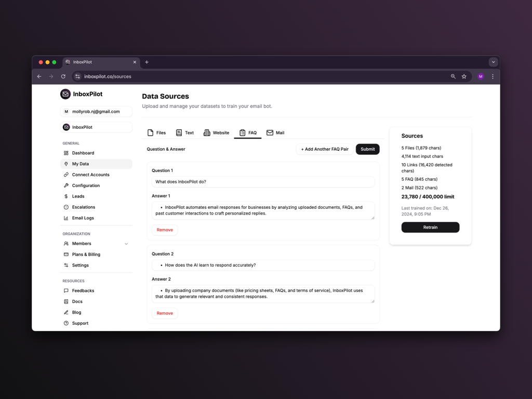532x399 pixels.
Task: Open the InboxPilot workspace selector
Action: click(x=96, y=127)
